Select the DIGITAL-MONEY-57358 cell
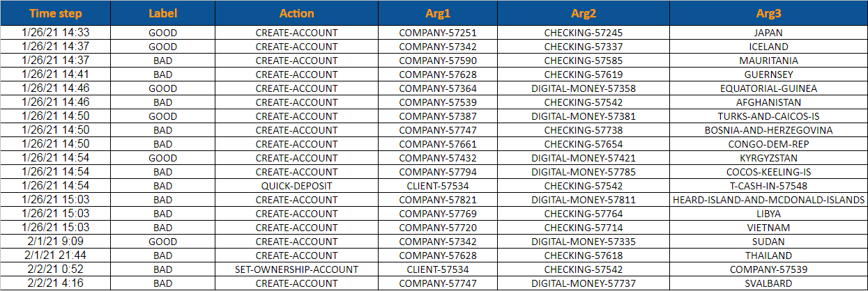The width and height of the screenshot is (868, 291). point(583,88)
